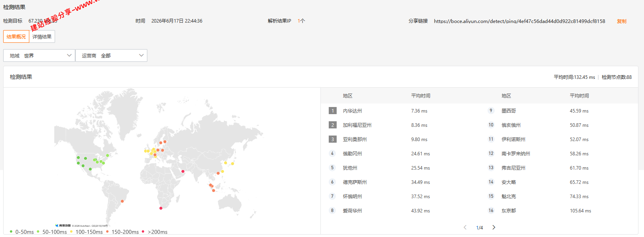Select the 德克萨斯州 region row
The height and width of the screenshot is (237, 644).
click(x=400, y=182)
